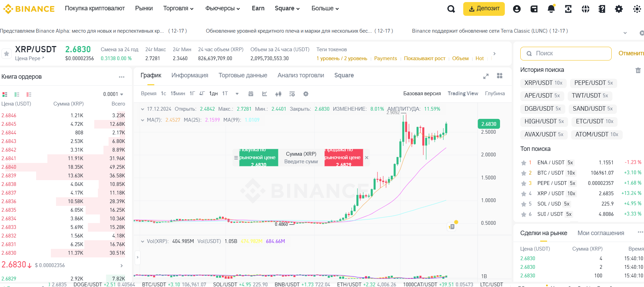Focus the Поиск search field
This screenshot has height=287, width=644.
[566, 54]
